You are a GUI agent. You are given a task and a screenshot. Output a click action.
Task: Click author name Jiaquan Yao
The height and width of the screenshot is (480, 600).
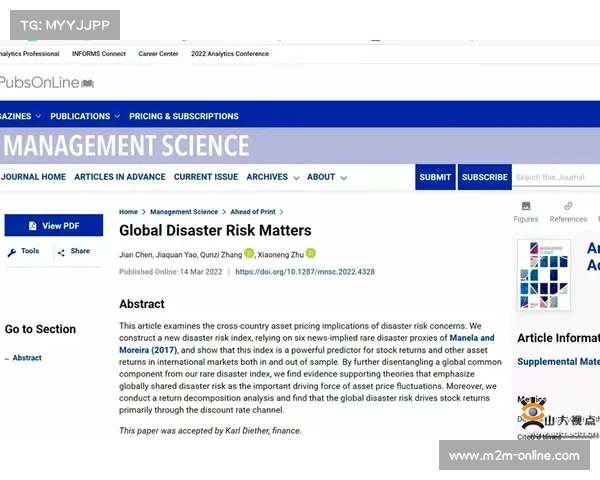pos(176,255)
